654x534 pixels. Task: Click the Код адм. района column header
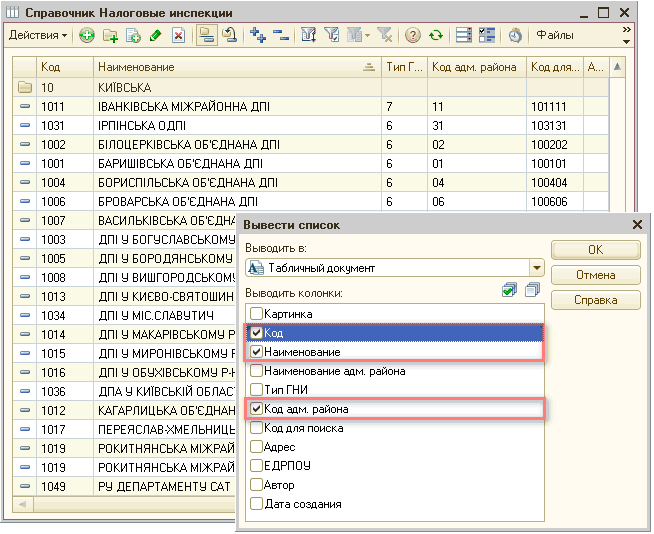coord(477,67)
